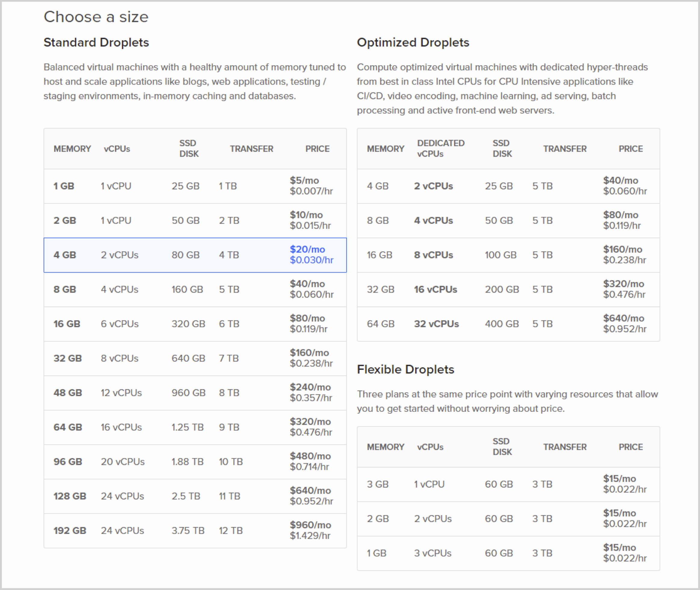700x590 pixels.
Task: Select the 1 GB $5/mo Standard Droplet
Action: coord(195,186)
